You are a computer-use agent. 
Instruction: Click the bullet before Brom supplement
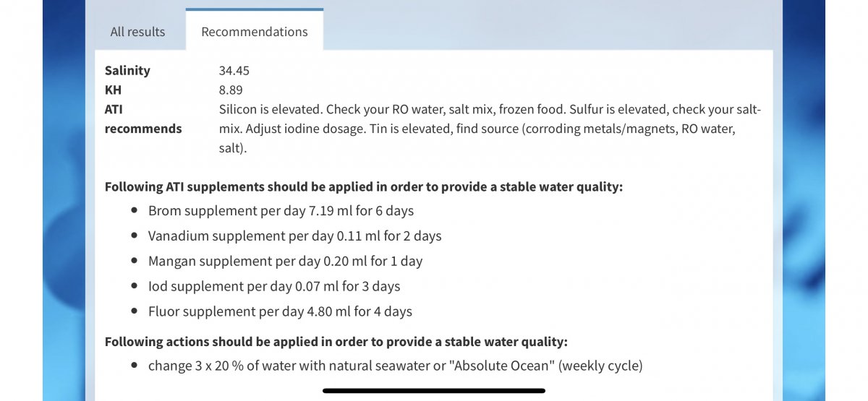click(135, 211)
